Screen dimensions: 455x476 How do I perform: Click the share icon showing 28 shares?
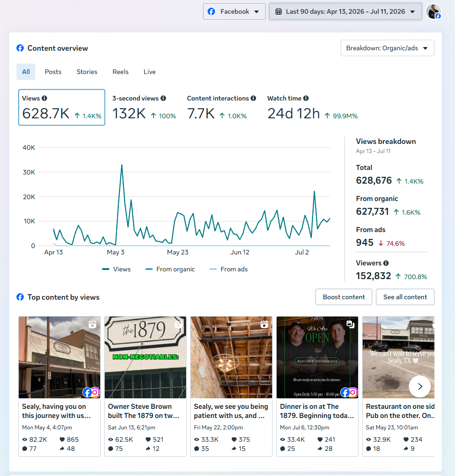320,449
